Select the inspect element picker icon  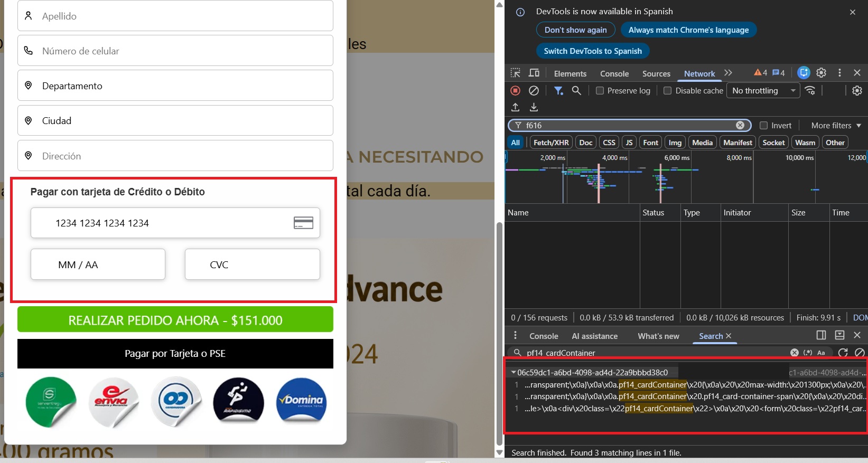515,73
